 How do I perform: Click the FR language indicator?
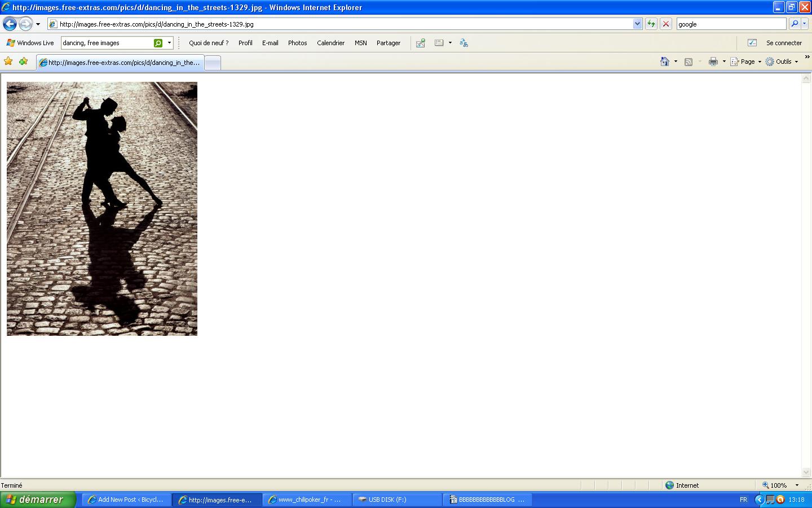(743, 500)
